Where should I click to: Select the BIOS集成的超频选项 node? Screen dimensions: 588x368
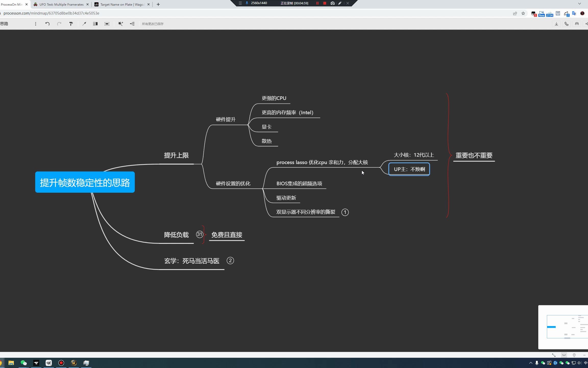pos(299,183)
